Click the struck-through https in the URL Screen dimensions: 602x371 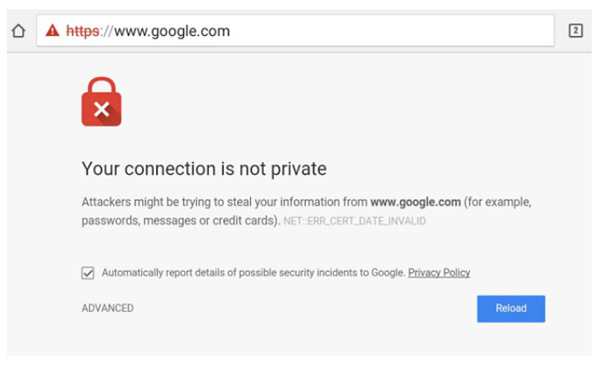pyautogui.click(x=83, y=31)
